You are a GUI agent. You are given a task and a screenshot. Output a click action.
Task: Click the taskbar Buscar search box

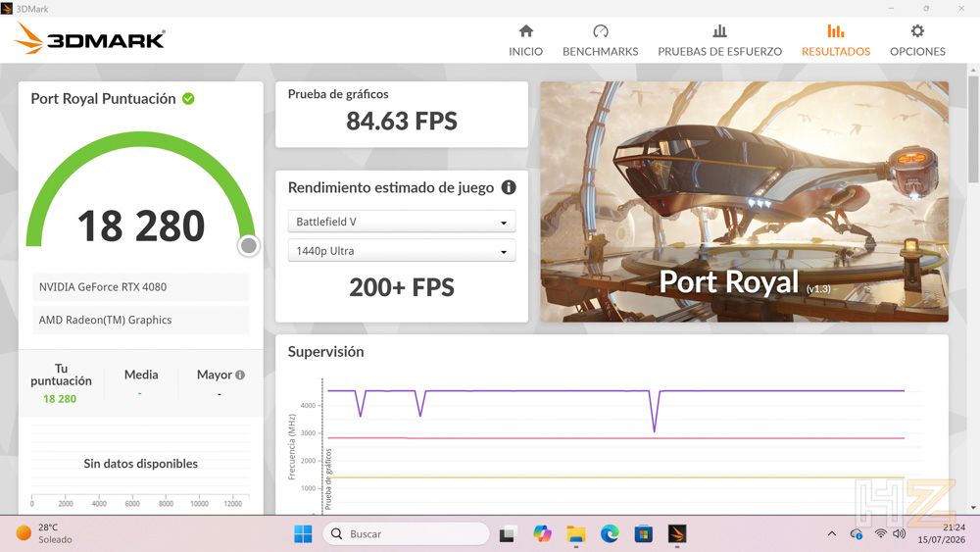click(407, 534)
